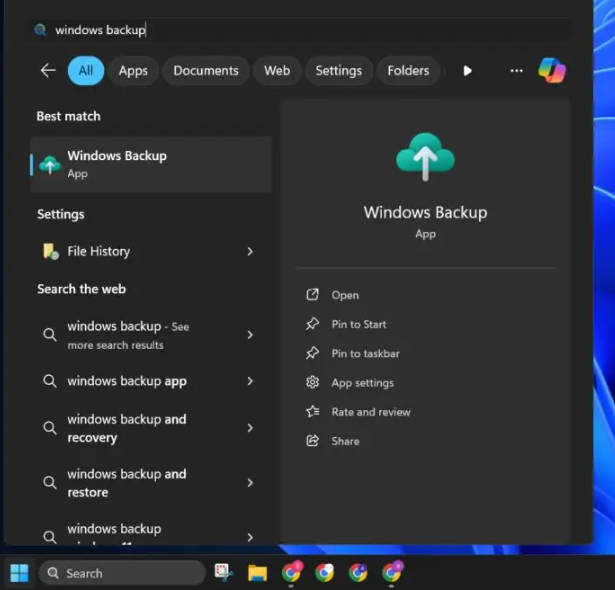Open first Chrome icon with red badge
The height and width of the screenshot is (590, 615).
click(291, 572)
